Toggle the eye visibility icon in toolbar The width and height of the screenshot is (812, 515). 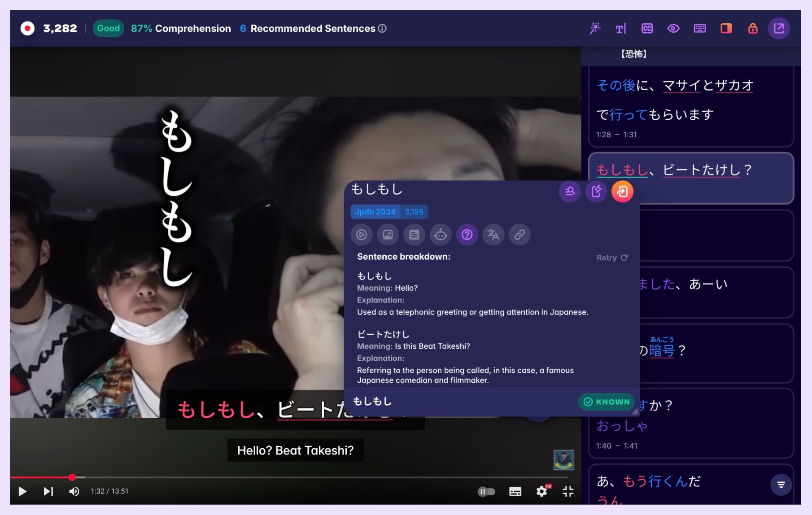(673, 29)
